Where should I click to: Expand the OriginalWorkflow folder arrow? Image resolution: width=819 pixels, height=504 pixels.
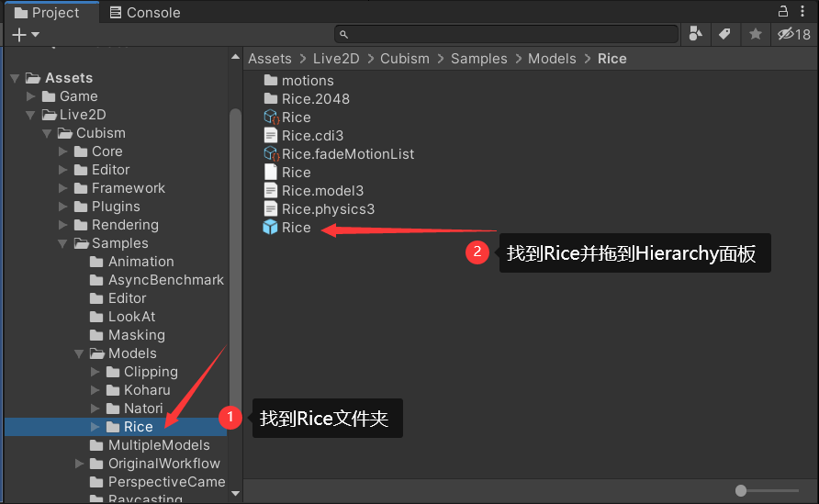(79, 464)
